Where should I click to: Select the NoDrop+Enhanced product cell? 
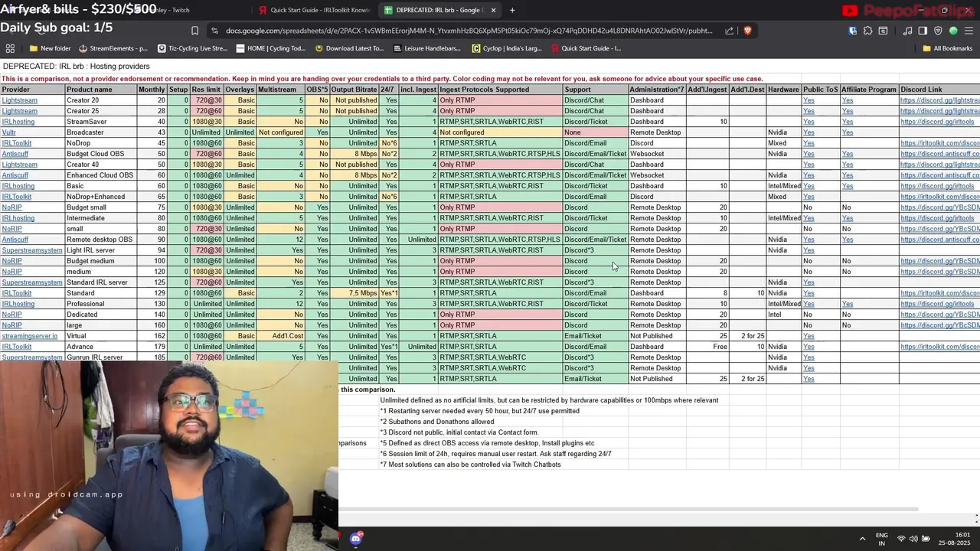(100, 197)
